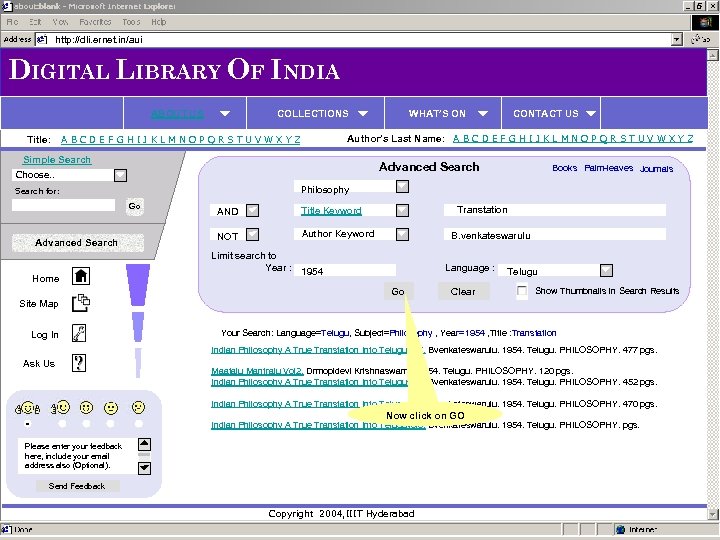Open the Home house icon
Screen dimensions: 720x540
81,276
